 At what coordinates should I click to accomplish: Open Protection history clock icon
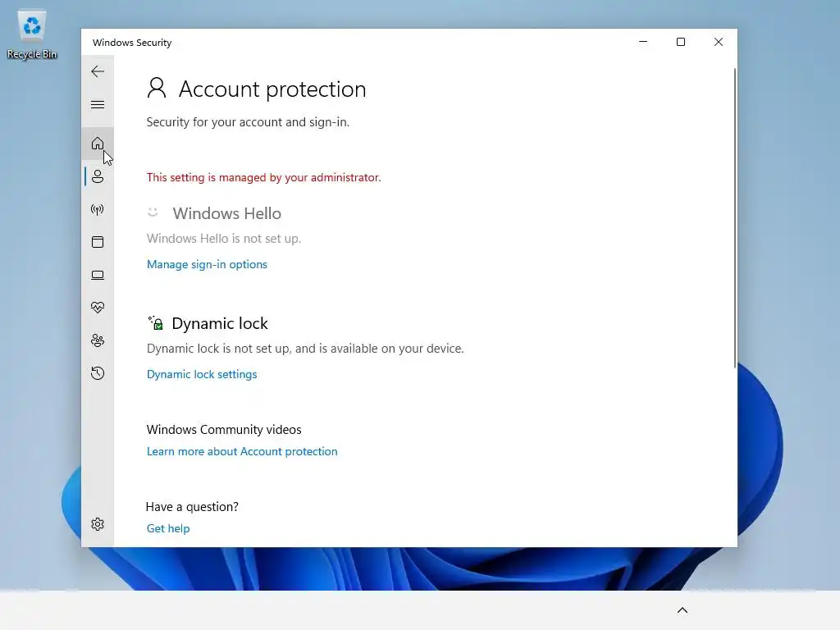[x=98, y=373]
